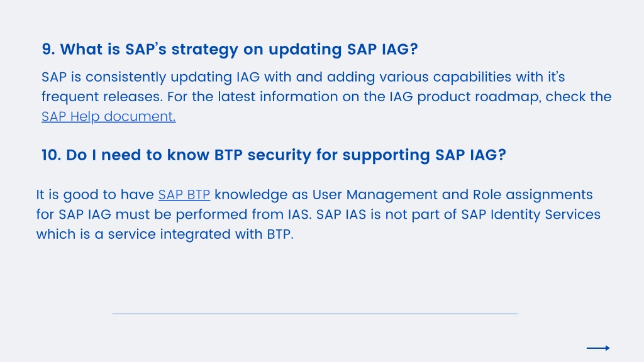Click the number "10." in the second heading
Image resolution: width=644 pixels, height=362 pixels.
coord(52,155)
